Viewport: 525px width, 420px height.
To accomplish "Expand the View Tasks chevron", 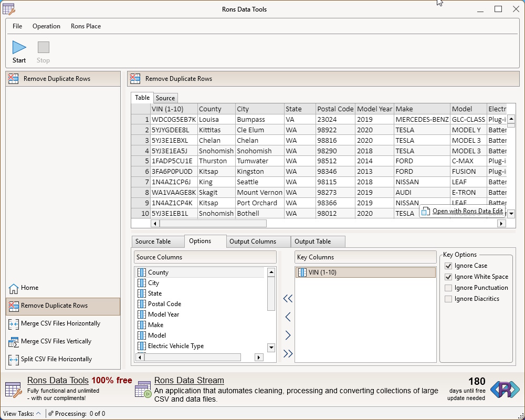I will (x=38, y=414).
